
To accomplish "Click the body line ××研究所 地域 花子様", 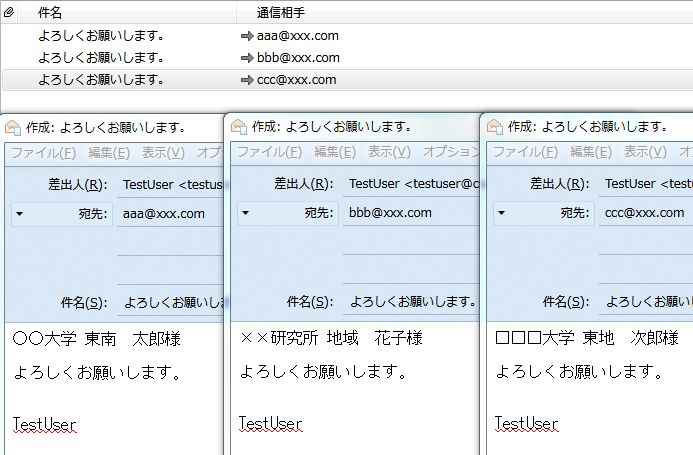I will (331, 338).
